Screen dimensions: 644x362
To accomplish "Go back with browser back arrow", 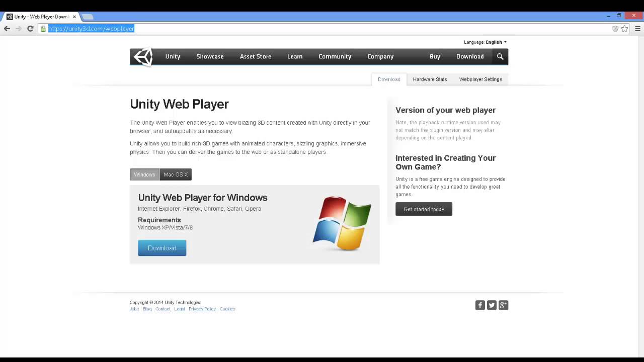I will 7,29.
